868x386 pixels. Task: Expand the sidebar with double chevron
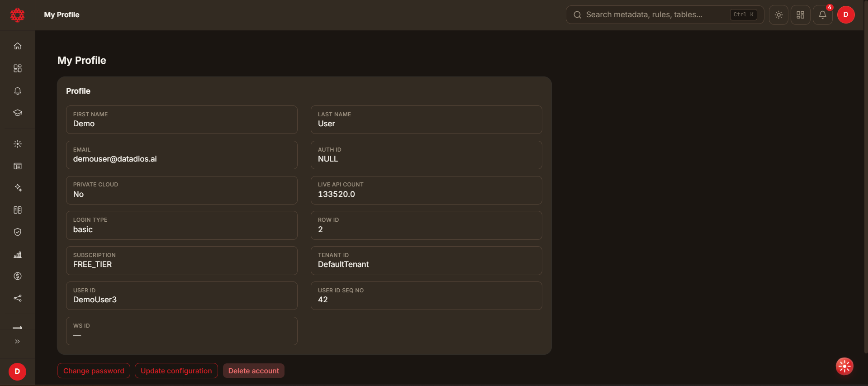(18, 342)
